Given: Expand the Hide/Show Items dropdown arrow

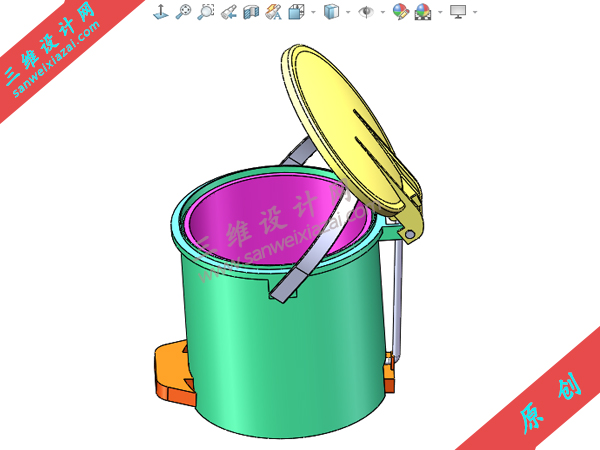Looking at the screenshot, I should tap(383, 12).
